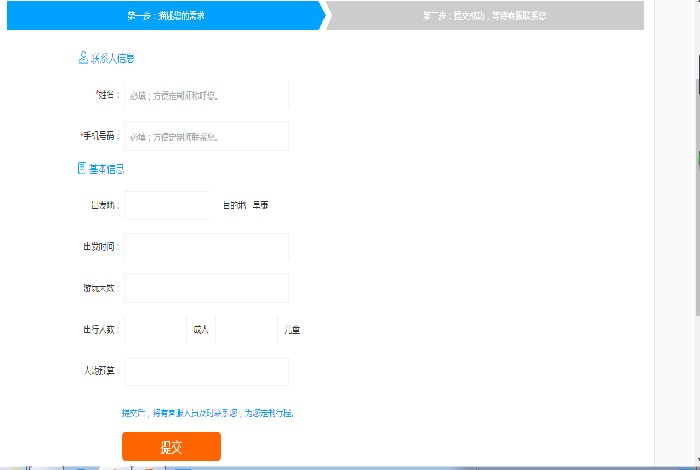Open the 游玩天数 travel days field

click(206, 288)
